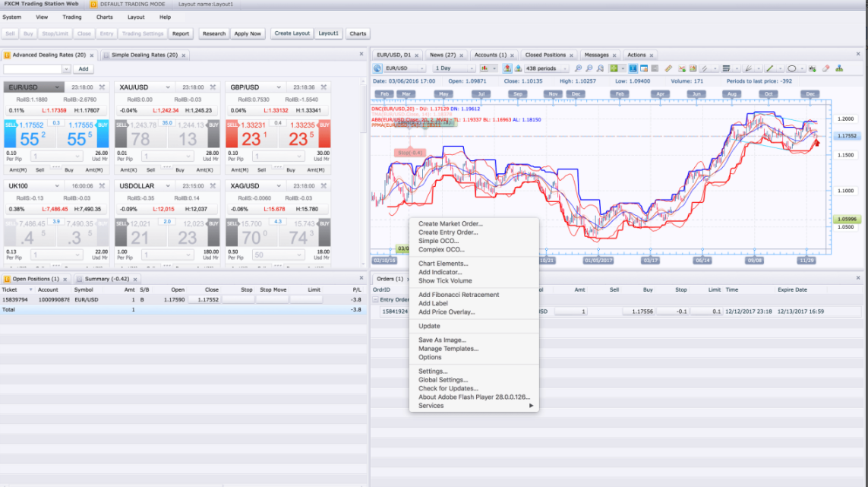Choose Global Settings from context menu
The height and width of the screenshot is (487, 868).
pyautogui.click(x=443, y=380)
